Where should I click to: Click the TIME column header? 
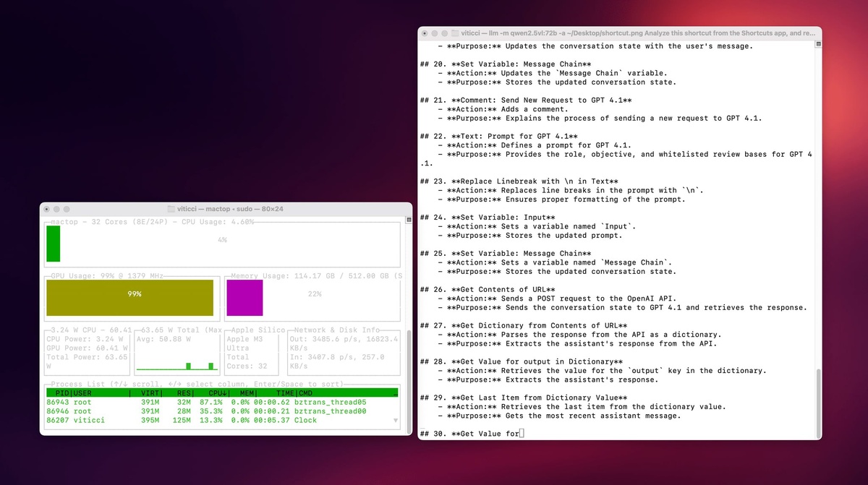(x=285, y=393)
